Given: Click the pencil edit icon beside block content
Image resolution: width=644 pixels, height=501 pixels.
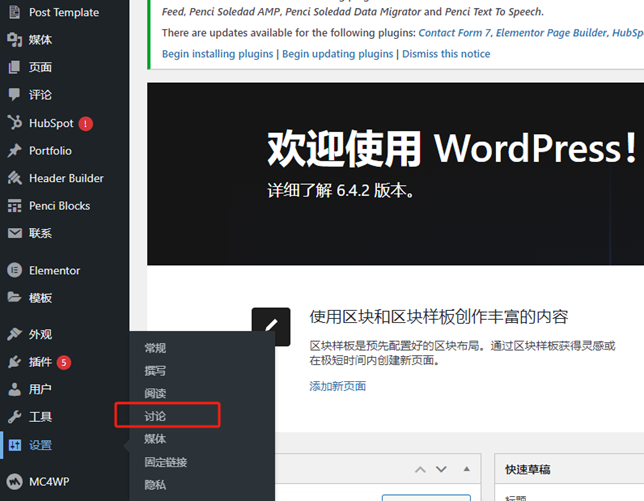Looking at the screenshot, I should coord(271,327).
